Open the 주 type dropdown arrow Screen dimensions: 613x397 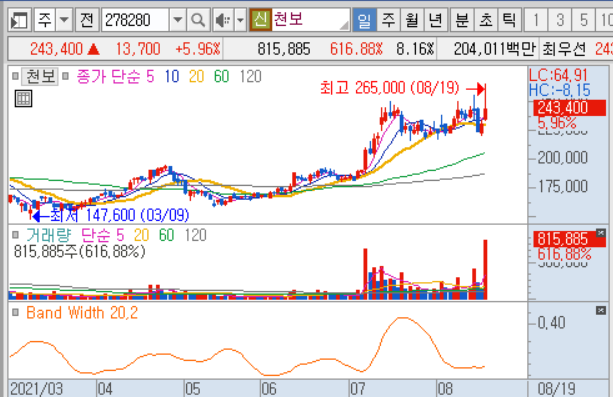pos(65,20)
